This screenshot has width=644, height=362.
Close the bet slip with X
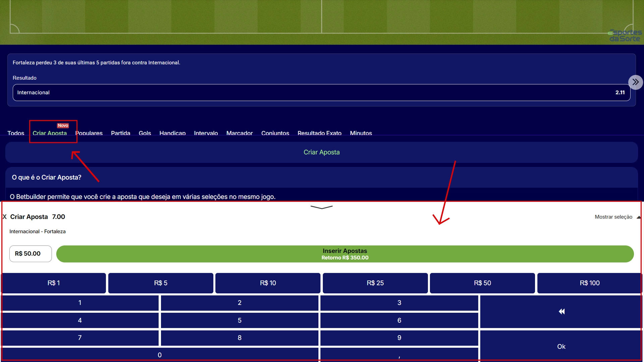tap(5, 217)
